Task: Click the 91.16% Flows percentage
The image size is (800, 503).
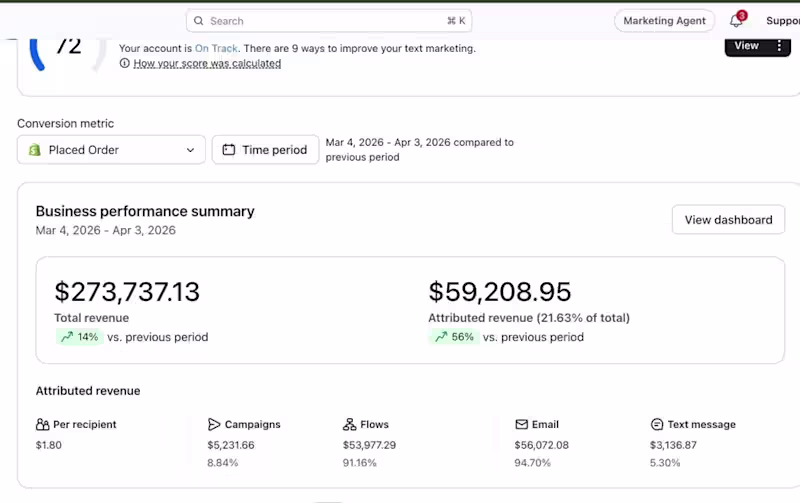Action: 360,463
